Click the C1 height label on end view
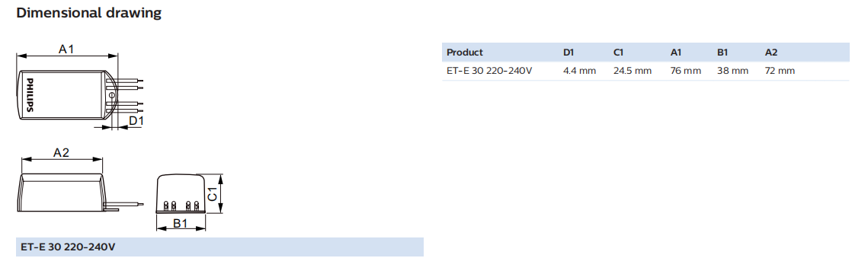 click(213, 194)
